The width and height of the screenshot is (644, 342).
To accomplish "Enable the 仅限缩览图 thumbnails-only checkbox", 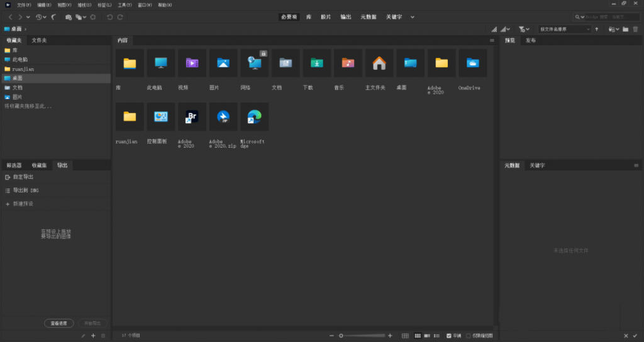I will (x=468, y=336).
